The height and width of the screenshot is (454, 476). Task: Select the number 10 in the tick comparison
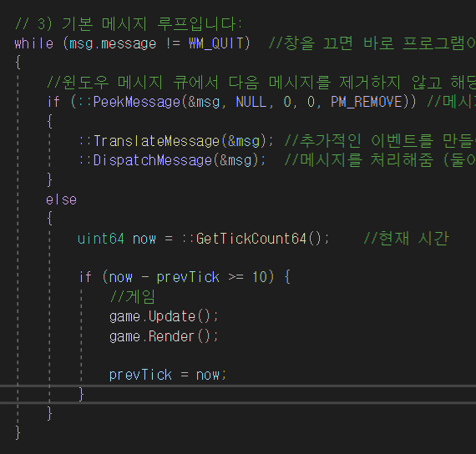pos(259,277)
